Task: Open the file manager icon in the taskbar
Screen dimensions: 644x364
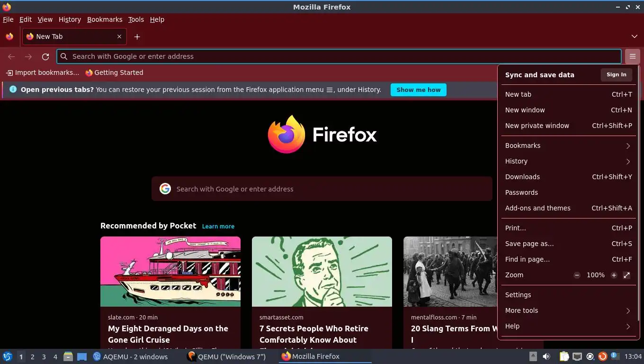Action: pyautogui.click(x=68, y=356)
